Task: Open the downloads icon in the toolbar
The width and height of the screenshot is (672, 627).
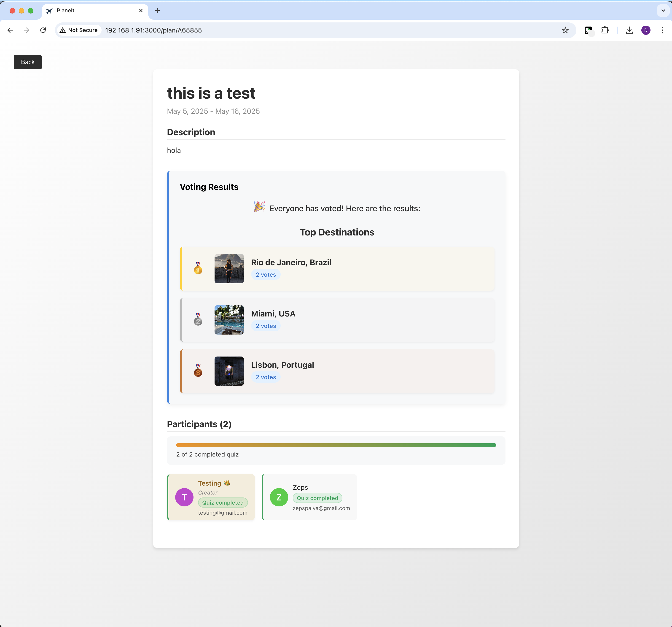Action: coord(629,30)
